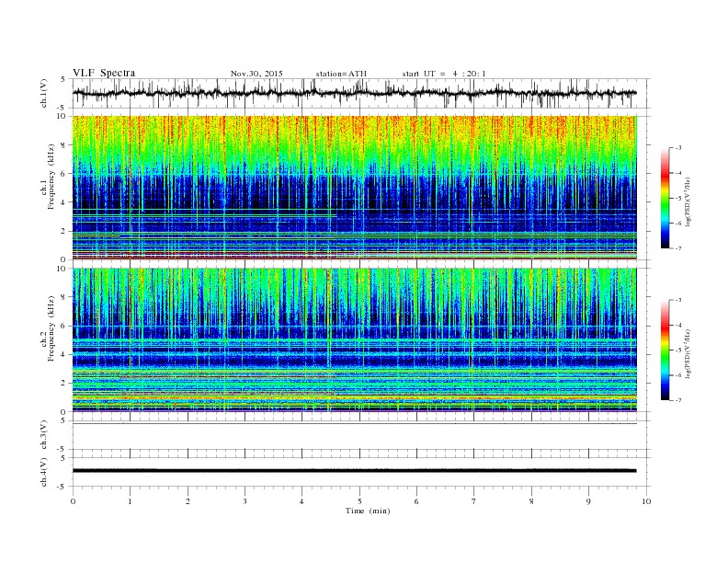Screen dimensions: 728x563
Task: Click the ch.2 colorbar "log(PSD)(V²/Hz)" label
Action: [688, 353]
